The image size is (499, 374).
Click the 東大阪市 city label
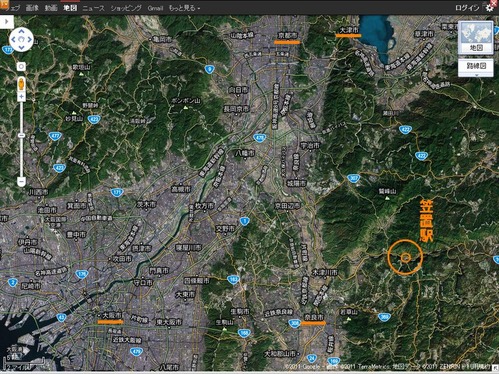click(x=169, y=322)
